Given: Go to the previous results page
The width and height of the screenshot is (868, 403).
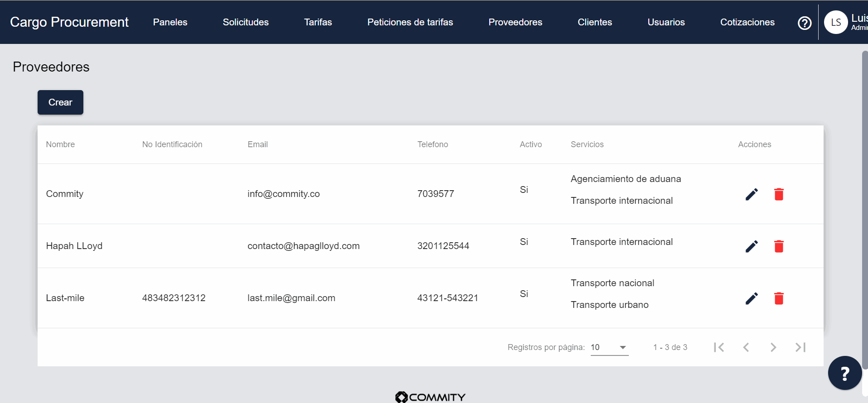Looking at the screenshot, I should pos(746,347).
